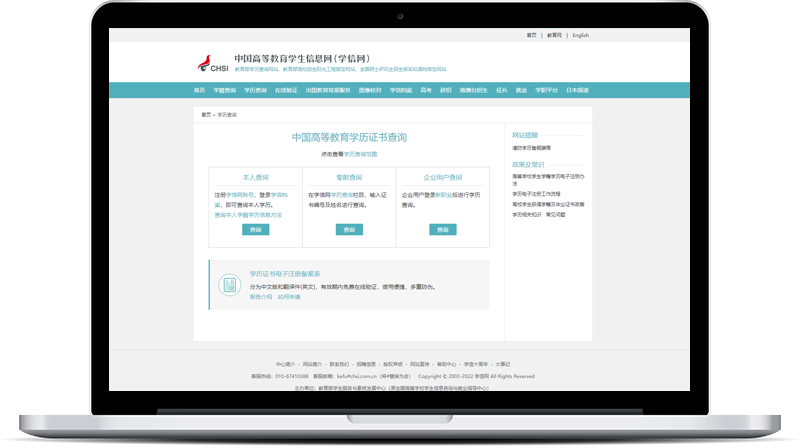Open the first policy link under 政策及常识
This screenshot has width=800, height=446.
coord(548,180)
